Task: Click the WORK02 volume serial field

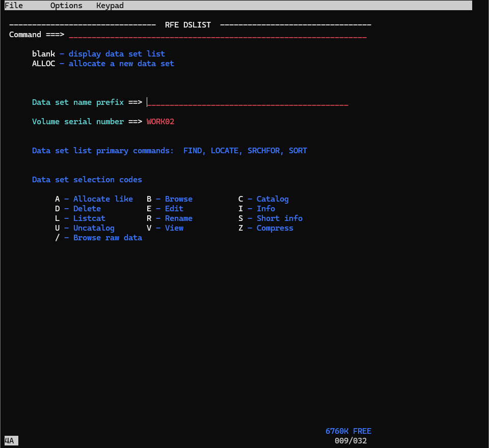Action: 160,122
